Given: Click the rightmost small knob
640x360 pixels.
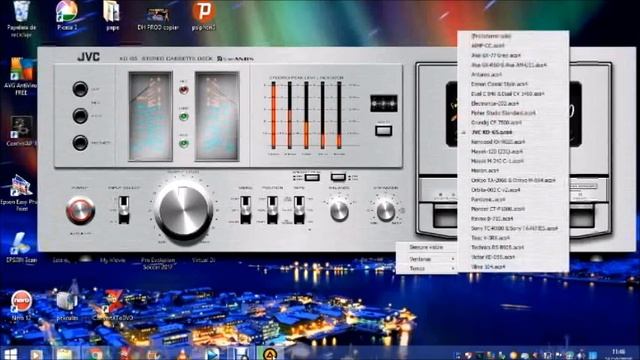Looking at the screenshot, I should pos(386,211).
